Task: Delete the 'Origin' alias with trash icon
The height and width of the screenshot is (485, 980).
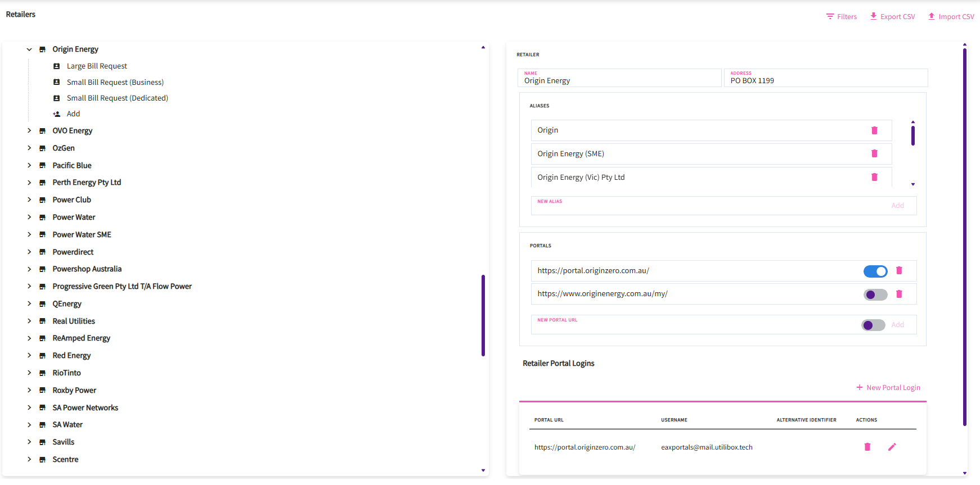Action: tap(874, 130)
